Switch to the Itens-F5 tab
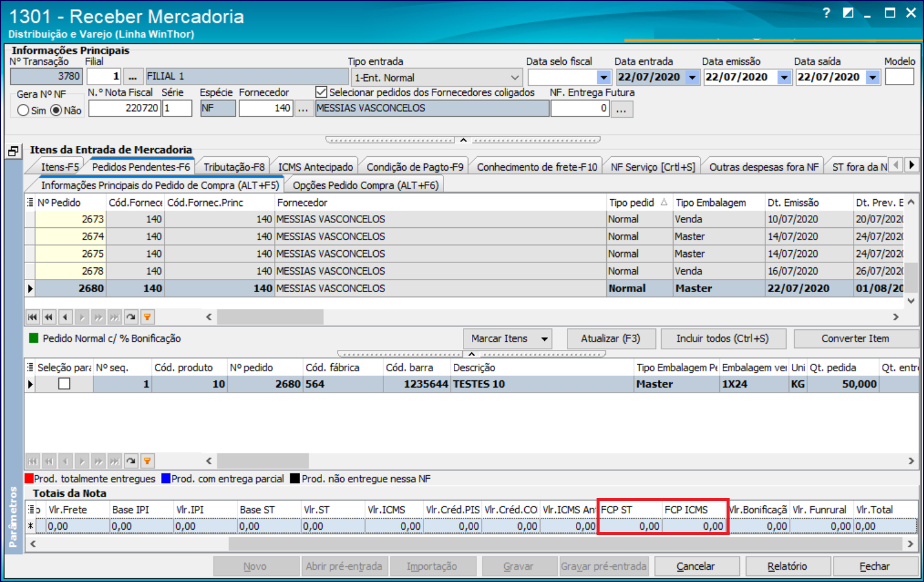This screenshot has height=582, width=924. point(60,167)
